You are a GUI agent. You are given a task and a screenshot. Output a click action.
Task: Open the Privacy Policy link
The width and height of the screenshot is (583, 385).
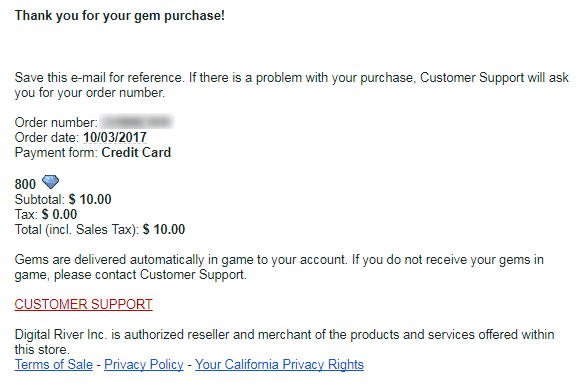pos(144,365)
